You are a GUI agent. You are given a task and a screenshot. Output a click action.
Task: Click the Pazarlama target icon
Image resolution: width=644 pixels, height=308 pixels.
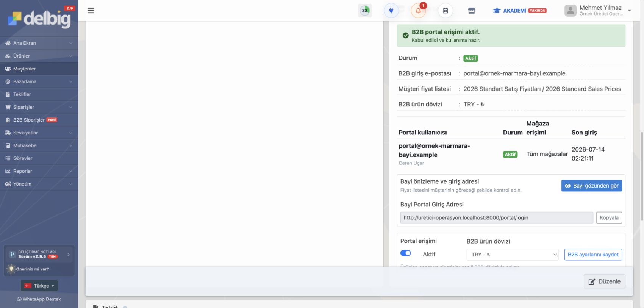click(8, 81)
